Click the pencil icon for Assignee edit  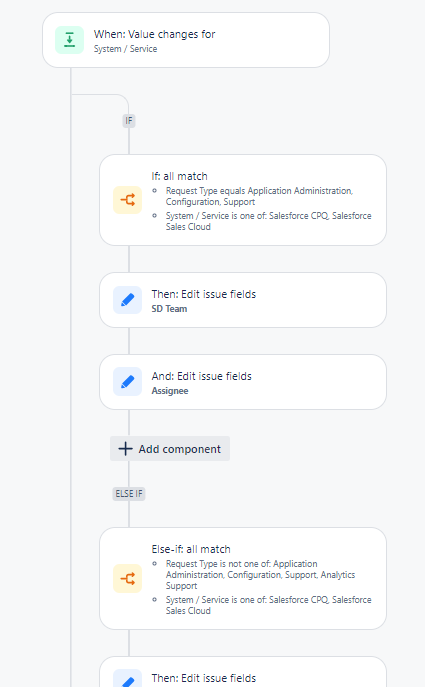(128, 382)
